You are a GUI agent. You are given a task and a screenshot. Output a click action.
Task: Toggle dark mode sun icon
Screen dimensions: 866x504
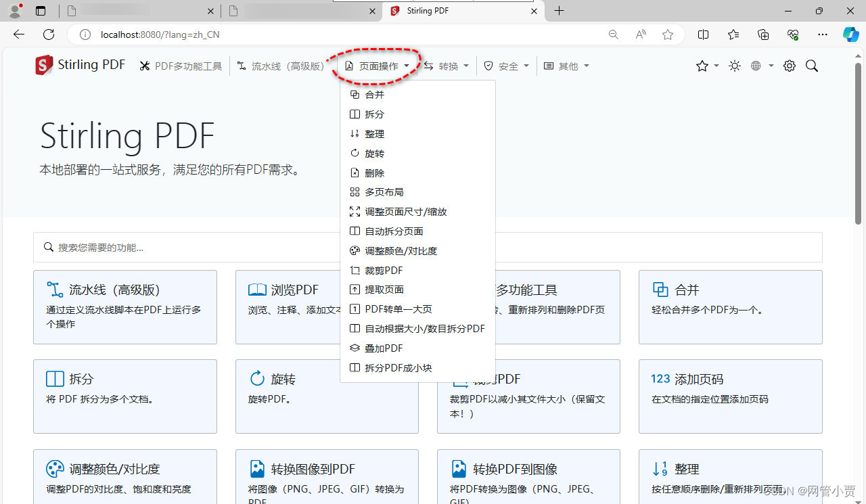[x=735, y=66]
